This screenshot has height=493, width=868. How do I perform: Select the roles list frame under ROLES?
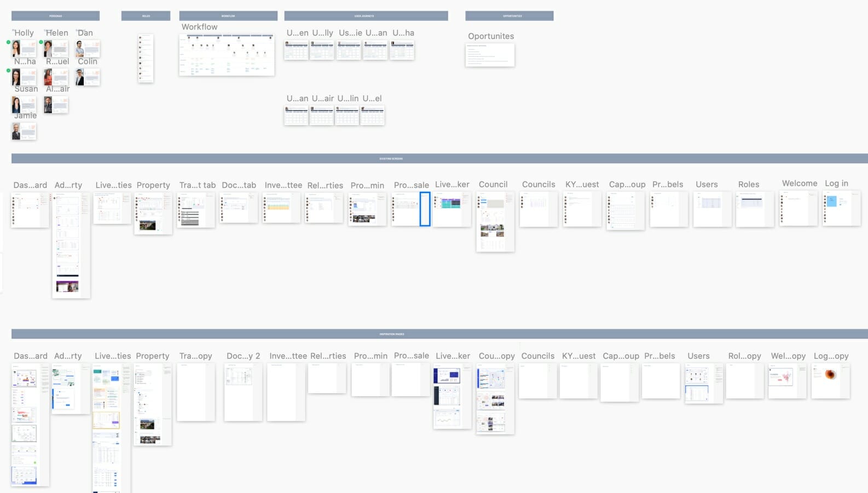point(146,58)
